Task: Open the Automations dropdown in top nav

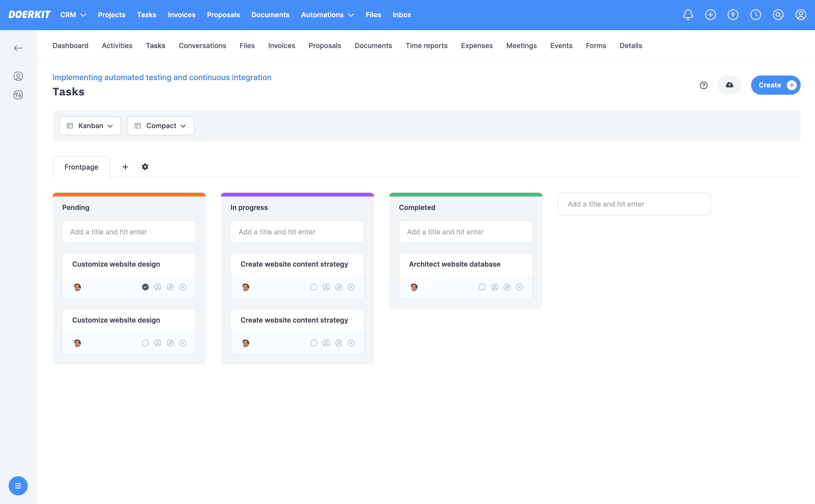Action: 327,15
